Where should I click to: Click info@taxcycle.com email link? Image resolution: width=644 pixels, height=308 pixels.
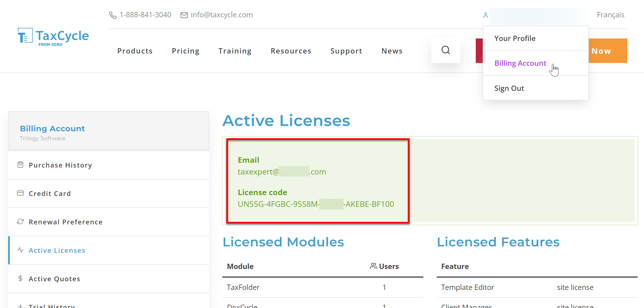[x=222, y=15]
